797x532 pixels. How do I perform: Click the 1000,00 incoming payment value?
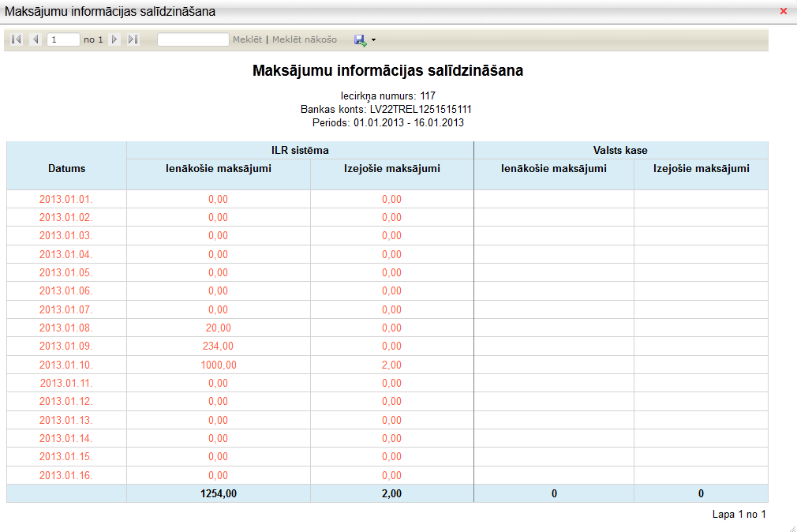click(x=218, y=365)
